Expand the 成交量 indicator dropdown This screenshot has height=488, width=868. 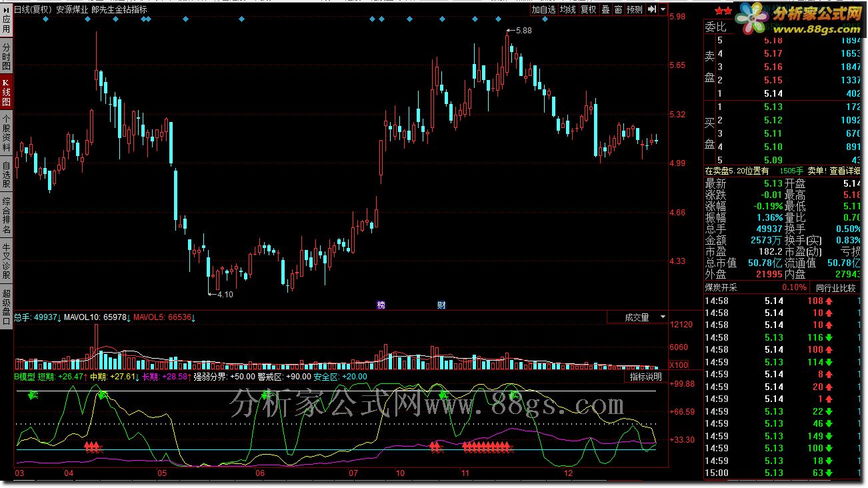[x=663, y=317]
